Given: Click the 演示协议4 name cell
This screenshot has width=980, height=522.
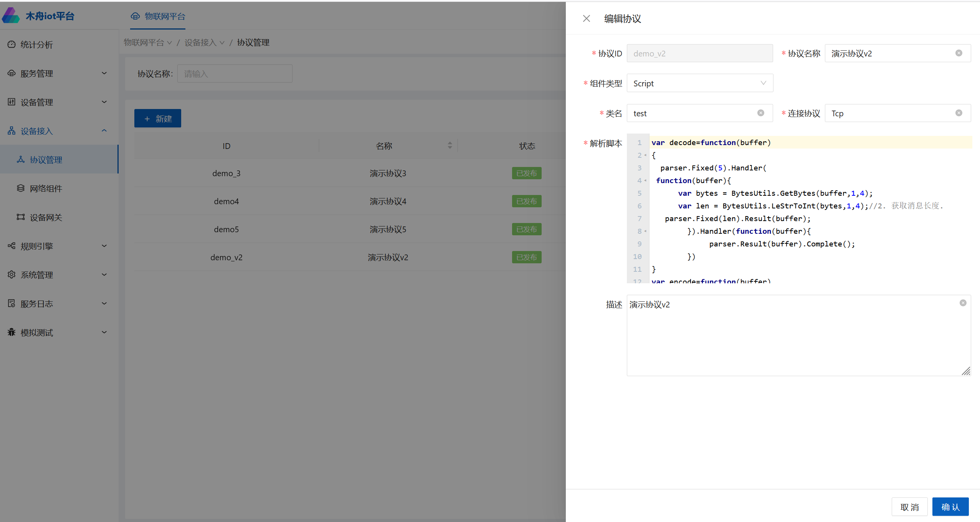Looking at the screenshot, I should click(x=388, y=201).
